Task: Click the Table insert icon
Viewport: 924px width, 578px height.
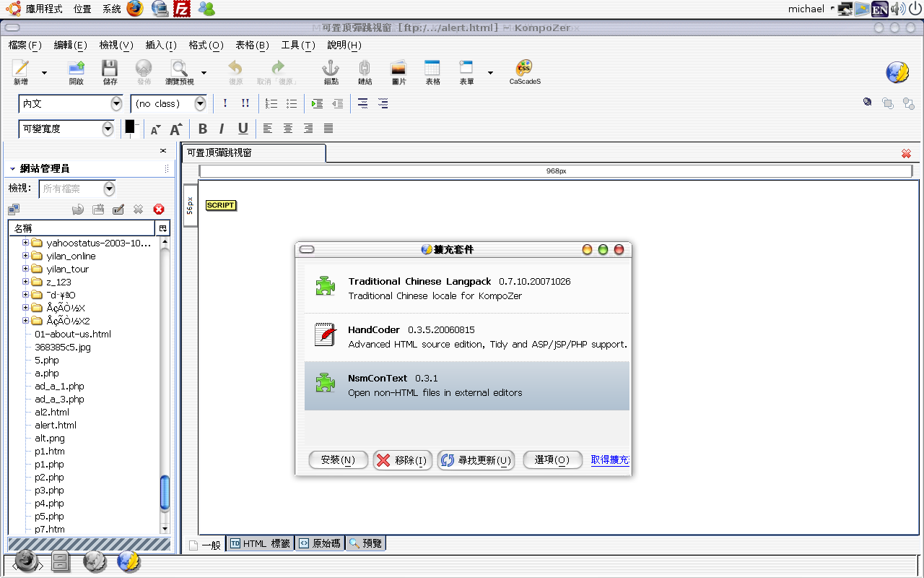Action: point(432,70)
